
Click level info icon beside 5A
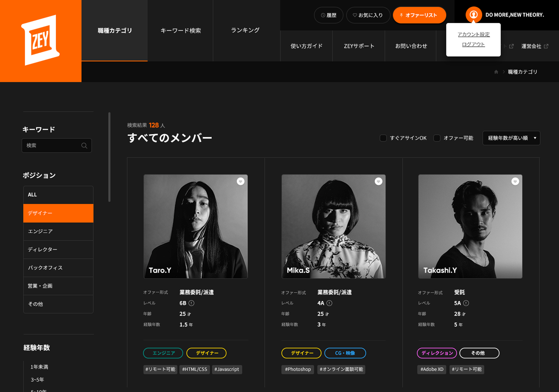click(x=466, y=303)
